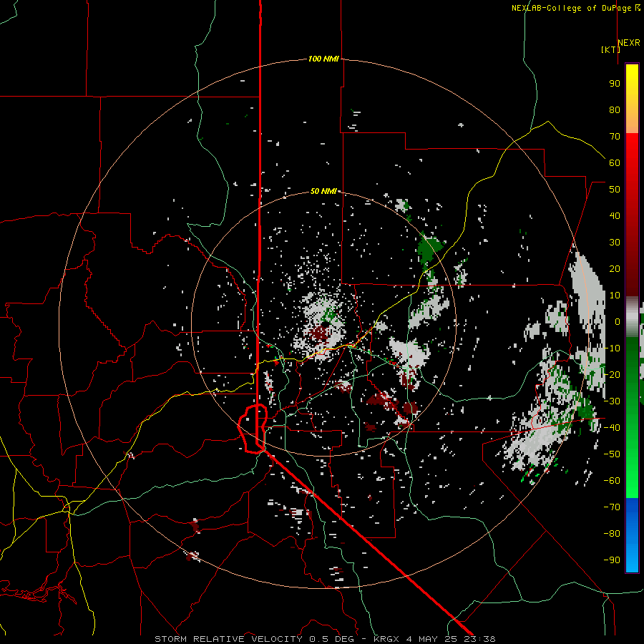Screen dimensions: 644x644
Task: Click the -40 scale value
Action: (612, 428)
